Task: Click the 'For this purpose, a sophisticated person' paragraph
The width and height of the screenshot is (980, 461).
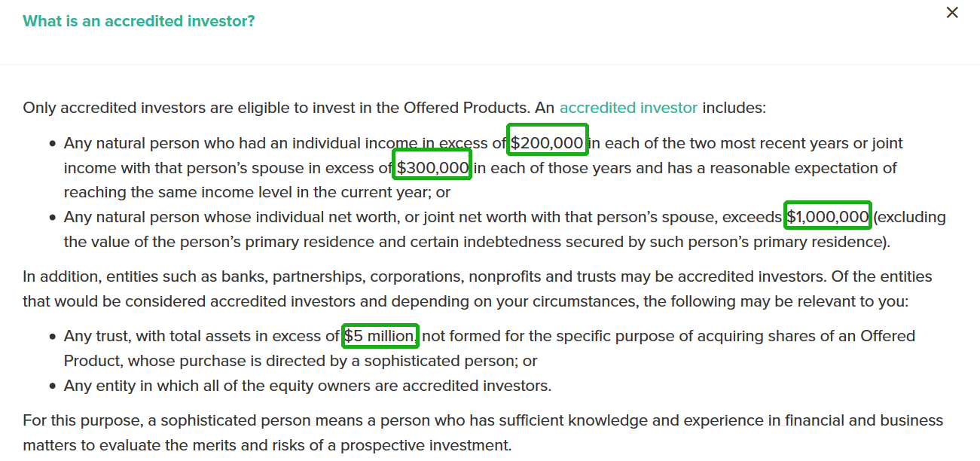Action: tap(483, 433)
